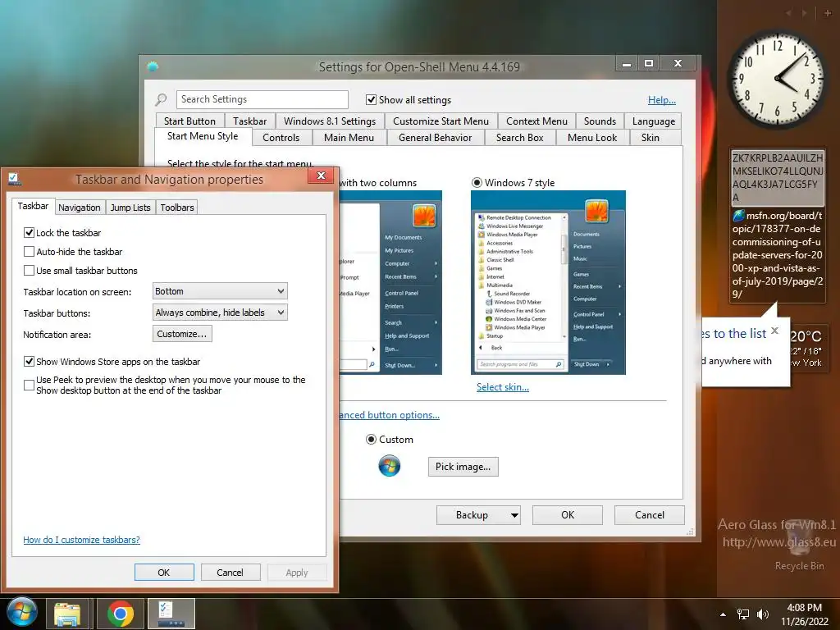The height and width of the screenshot is (630, 840).
Task: Click the Taskbar properties window title icon
Action: click(14, 179)
